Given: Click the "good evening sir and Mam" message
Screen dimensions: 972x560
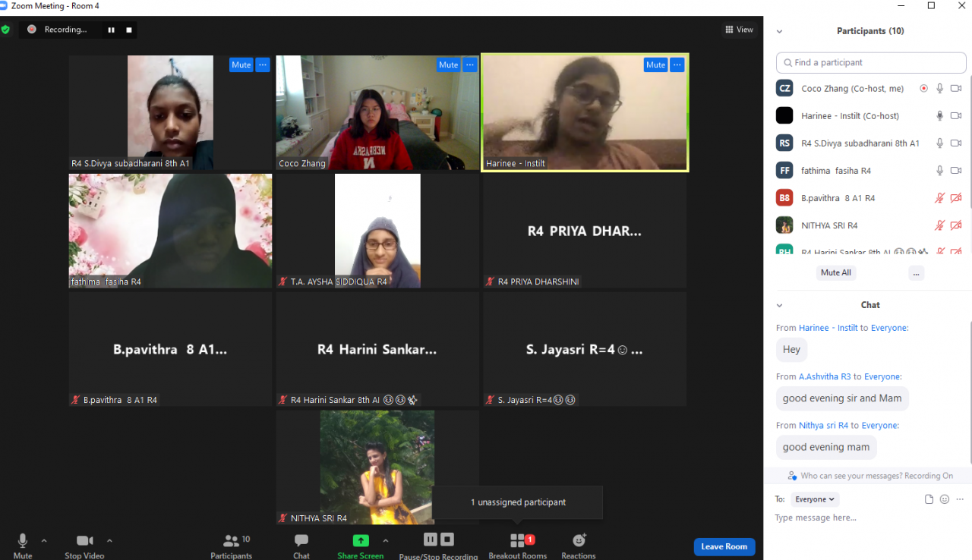Looking at the screenshot, I should click(842, 398).
